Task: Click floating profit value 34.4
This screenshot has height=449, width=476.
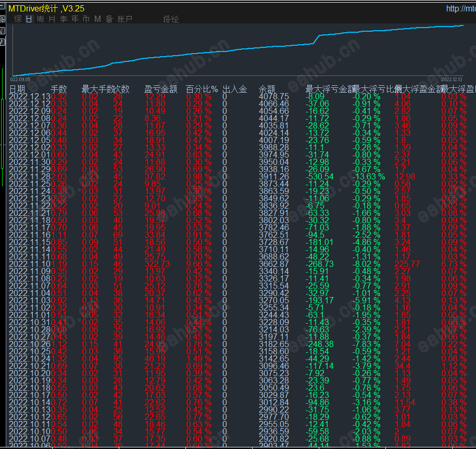Action: [403, 366]
